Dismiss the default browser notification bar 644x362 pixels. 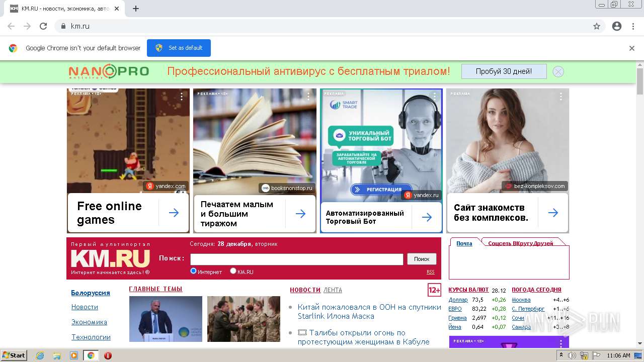632,48
